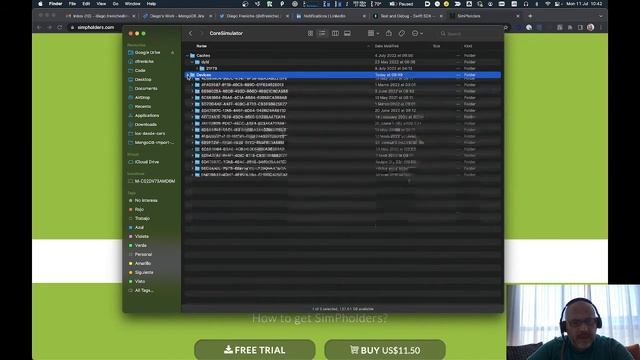
Task: Open Applications in Finder sidebar
Action: point(147,116)
